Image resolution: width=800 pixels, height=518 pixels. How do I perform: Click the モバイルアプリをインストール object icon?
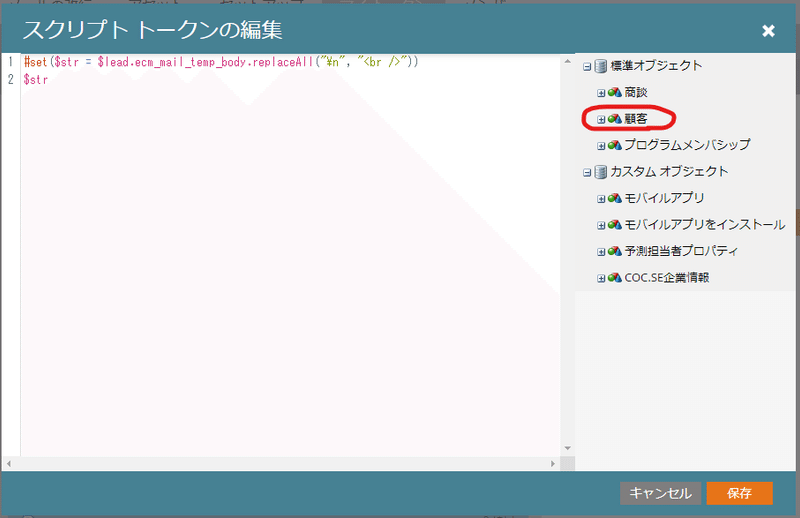[x=614, y=225]
